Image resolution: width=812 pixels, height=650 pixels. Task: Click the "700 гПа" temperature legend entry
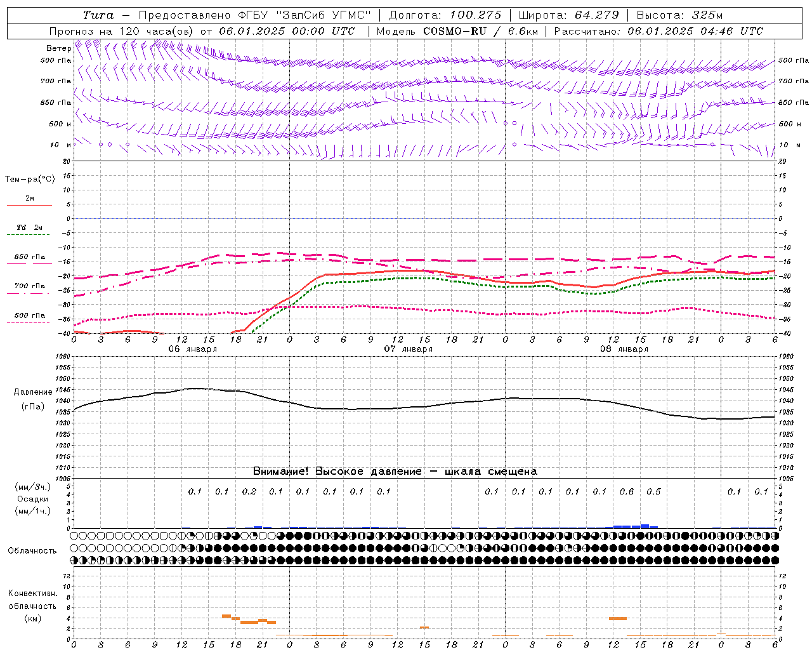[30, 286]
